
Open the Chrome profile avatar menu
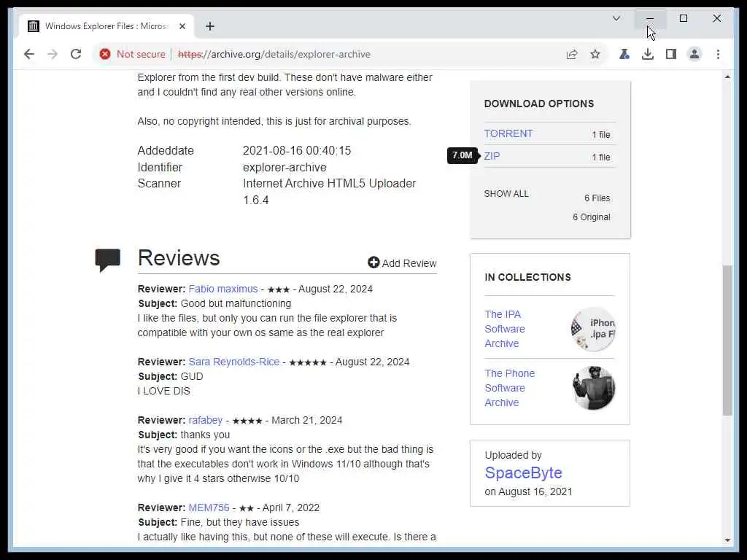(x=694, y=54)
